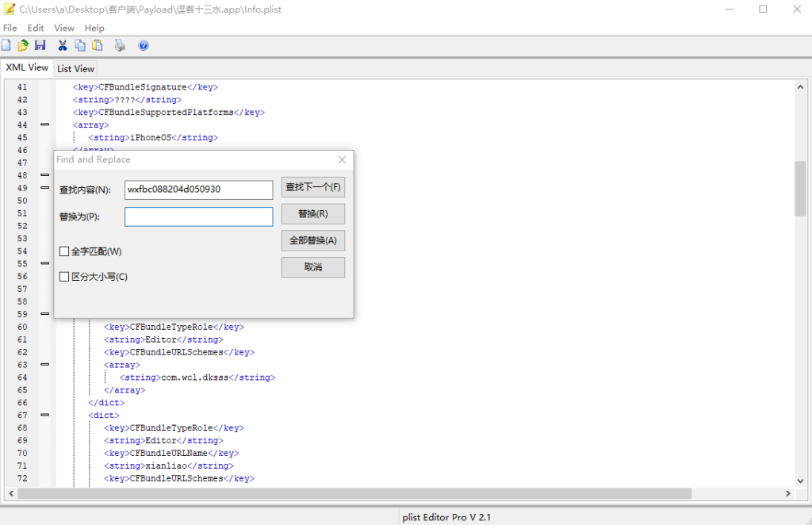Switch to the List View tab
Screen dimensions: 812x525
75,69
